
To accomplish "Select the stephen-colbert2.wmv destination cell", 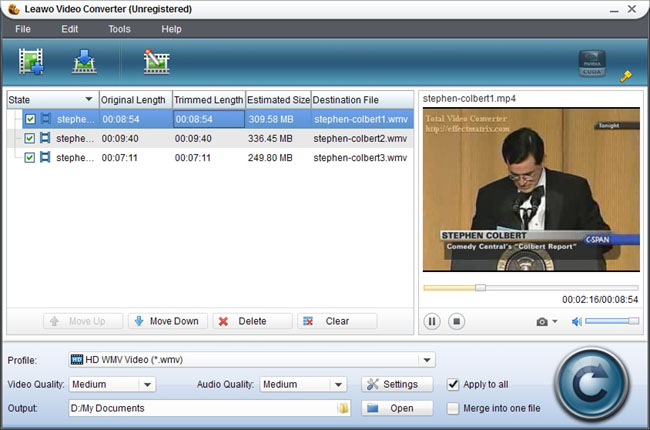I will (360, 138).
